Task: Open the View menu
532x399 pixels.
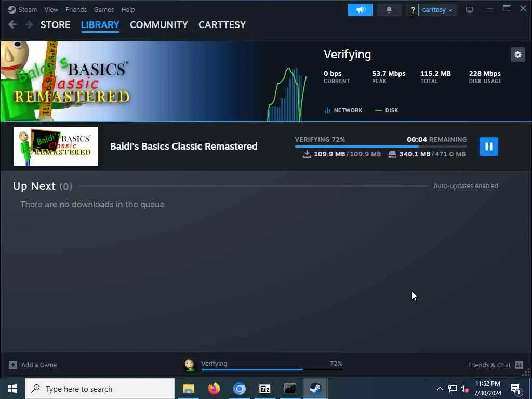Action: pyautogui.click(x=51, y=9)
